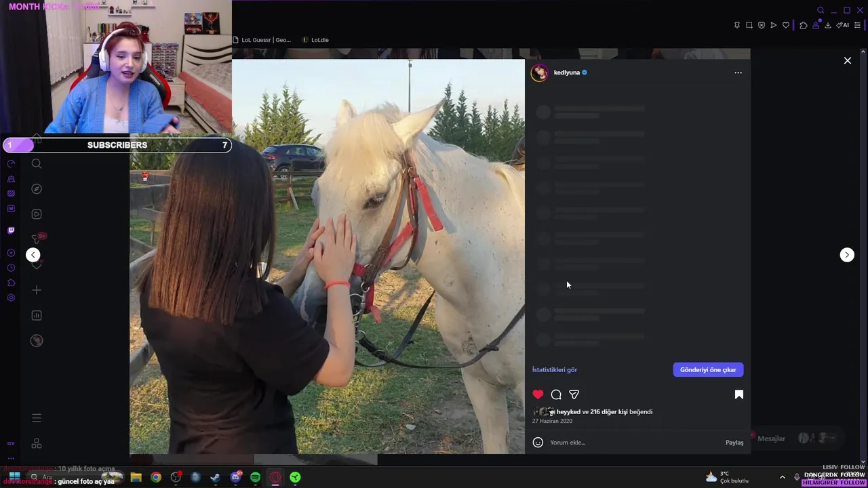Click the Gönderiyi öne çıkar button
The height and width of the screenshot is (488, 868).
pyautogui.click(x=708, y=369)
